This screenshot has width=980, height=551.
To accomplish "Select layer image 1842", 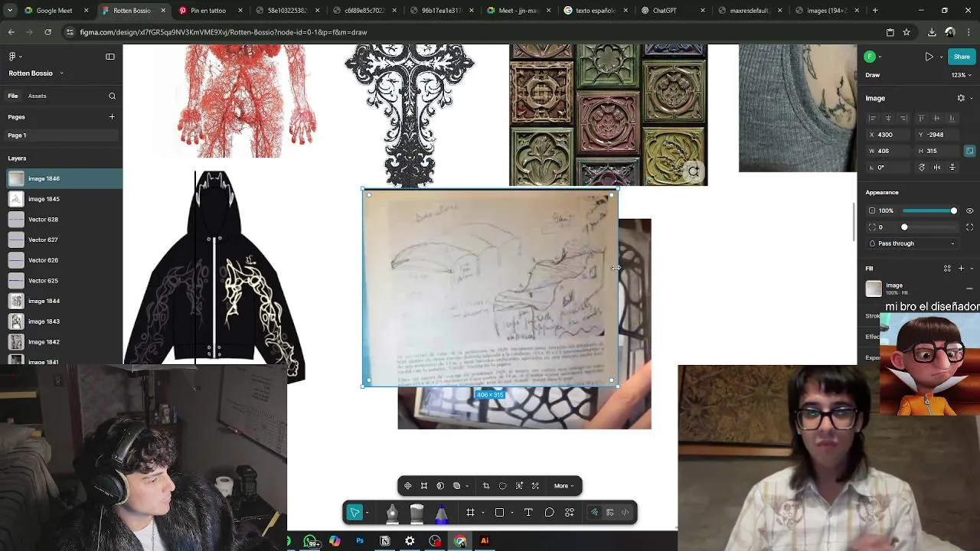I will click(61, 342).
